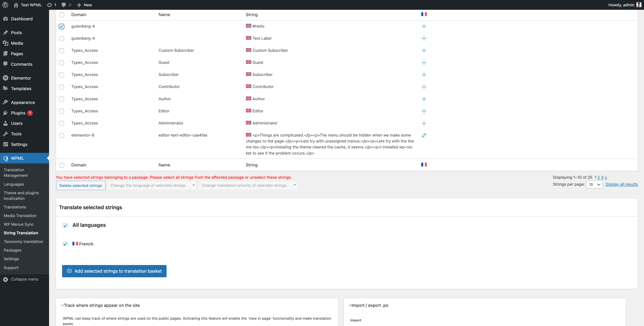Check the Custom Subscriber row checkbox
The image size is (644, 326).
[62, 51]
